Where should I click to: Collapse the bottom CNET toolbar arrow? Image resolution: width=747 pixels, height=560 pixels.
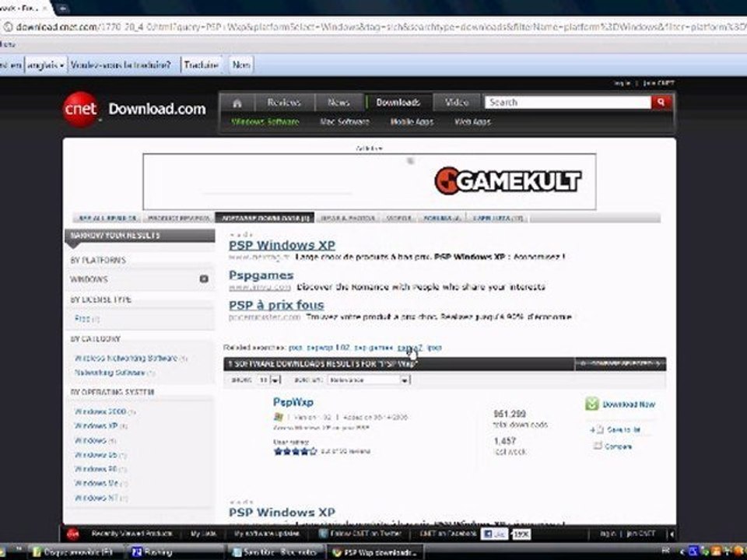tap(672, 534)
